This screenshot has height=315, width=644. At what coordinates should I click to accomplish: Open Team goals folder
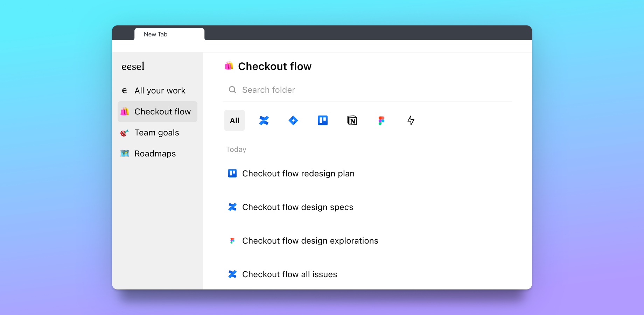[x=157, y=133]
